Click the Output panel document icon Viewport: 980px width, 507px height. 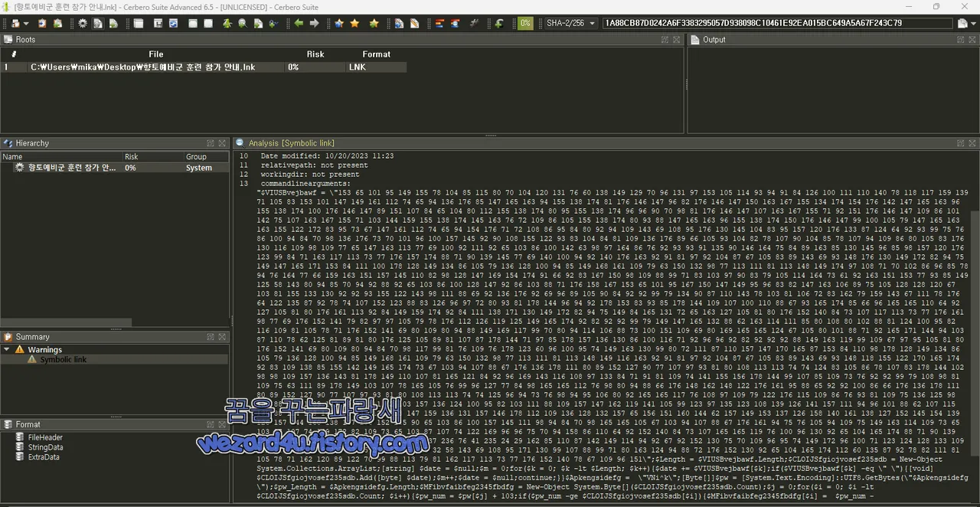click(x=695, y=40)
